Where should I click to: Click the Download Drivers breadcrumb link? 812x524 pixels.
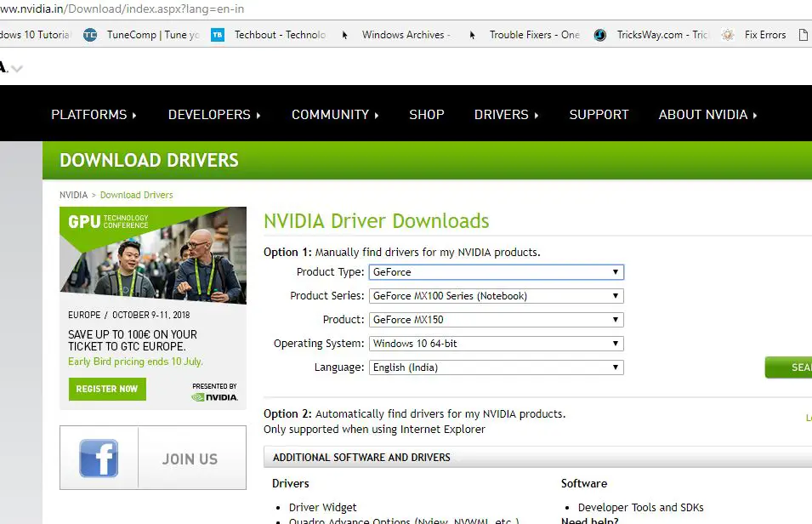[x=136, y=195]
